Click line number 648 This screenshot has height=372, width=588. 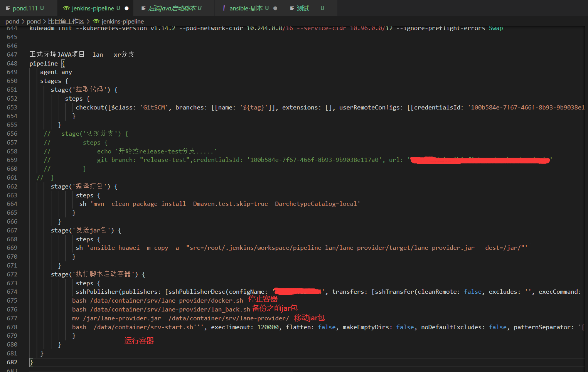click(x=12, y=63)
